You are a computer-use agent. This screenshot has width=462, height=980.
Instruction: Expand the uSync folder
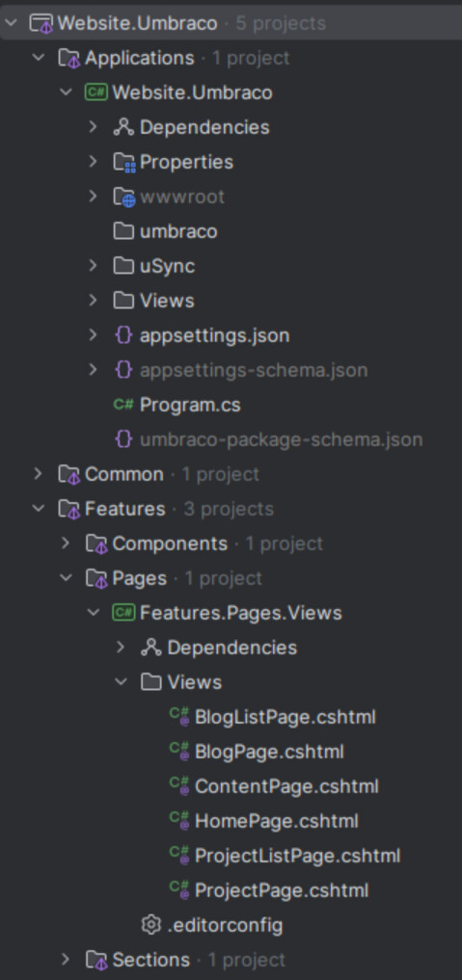tap(94, 266)
